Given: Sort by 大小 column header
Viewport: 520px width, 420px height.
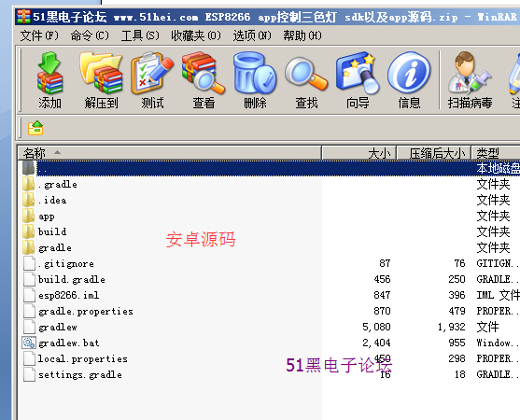Looking at the screenshot, I should point(359,153).
